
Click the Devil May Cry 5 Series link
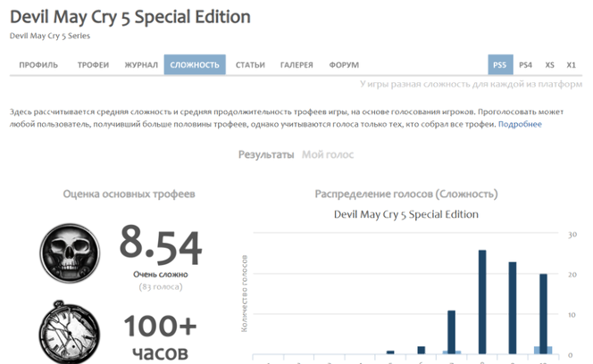49,36
